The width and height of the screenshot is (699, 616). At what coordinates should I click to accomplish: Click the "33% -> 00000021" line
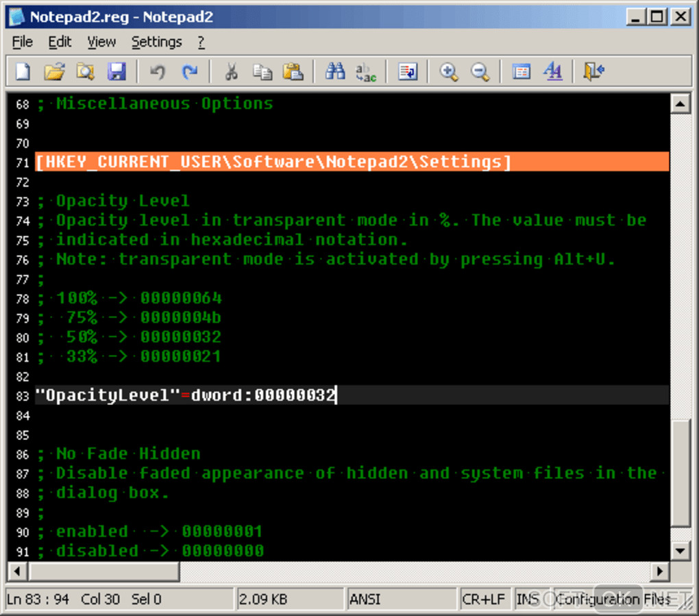(130, 356)
